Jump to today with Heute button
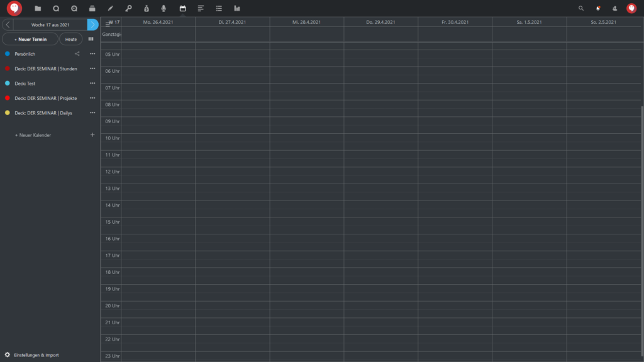This screenshot has height=362, width=644. (71, 39)
